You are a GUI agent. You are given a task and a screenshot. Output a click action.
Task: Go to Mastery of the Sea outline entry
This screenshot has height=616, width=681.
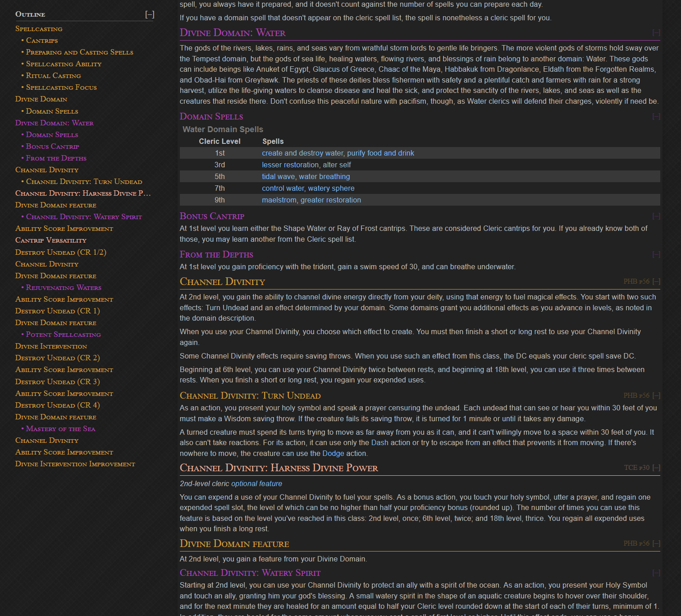[x=60, y=428]
